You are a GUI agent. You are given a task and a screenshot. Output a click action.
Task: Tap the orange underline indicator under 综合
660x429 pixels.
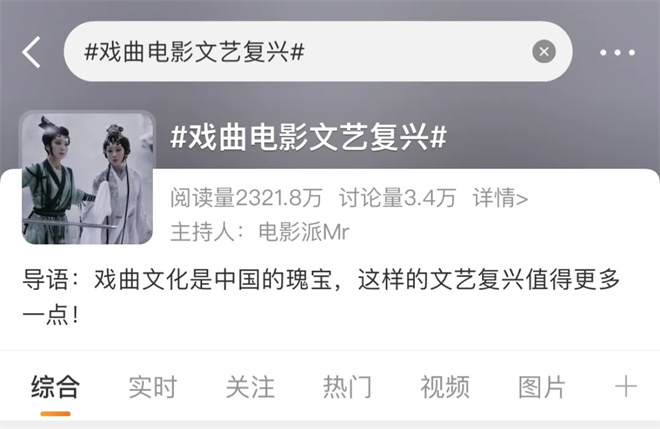coord(56,414)
